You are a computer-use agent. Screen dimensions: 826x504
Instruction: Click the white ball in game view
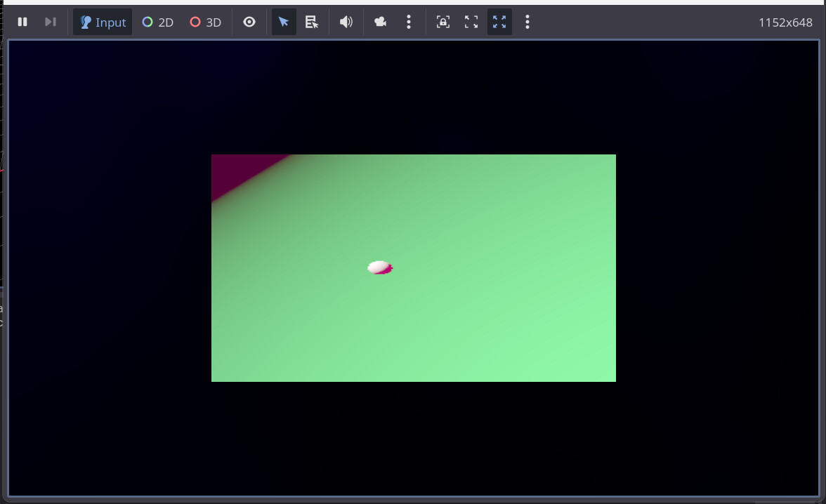[378, 267]
